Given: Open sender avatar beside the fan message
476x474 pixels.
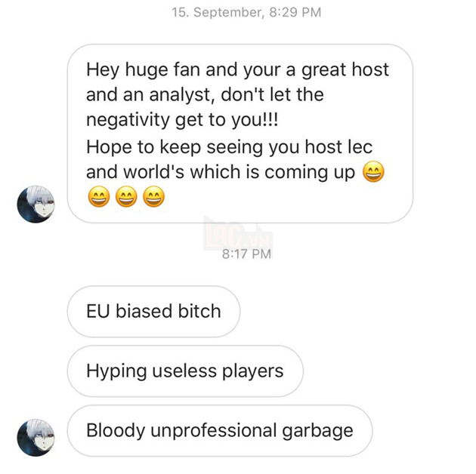Looking at the screenshot, I should coord(36,204).
